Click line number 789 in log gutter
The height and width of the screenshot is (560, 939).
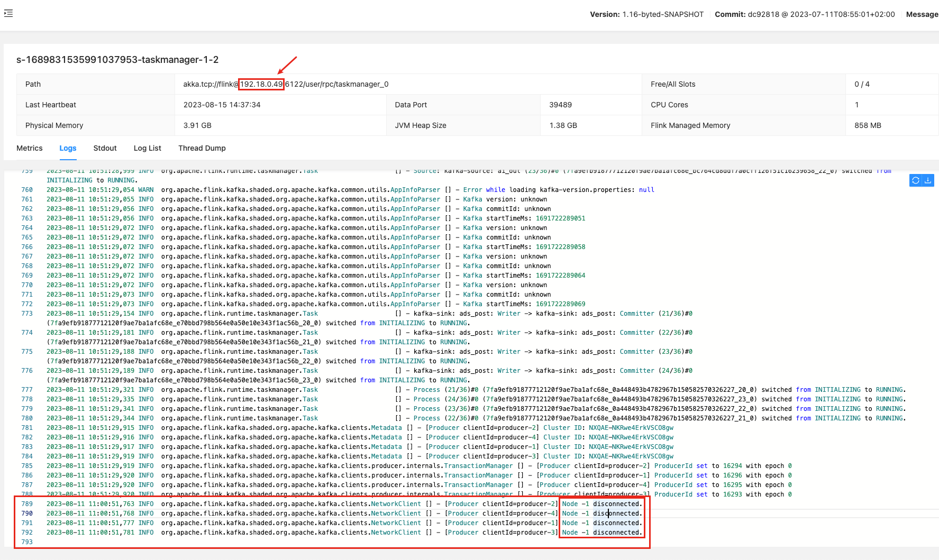click(27, 504)
